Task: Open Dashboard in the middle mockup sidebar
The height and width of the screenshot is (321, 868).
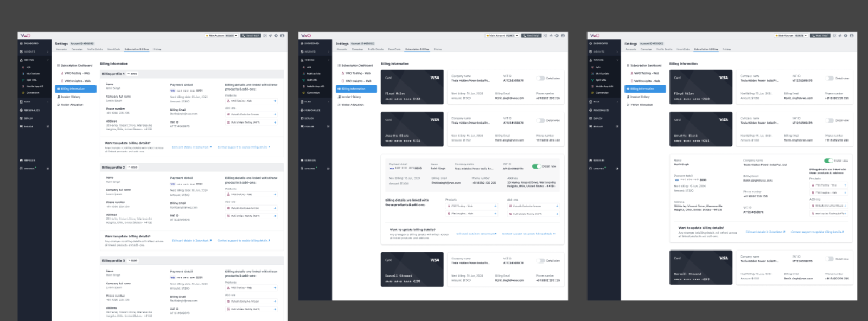Action: (310, 43)
